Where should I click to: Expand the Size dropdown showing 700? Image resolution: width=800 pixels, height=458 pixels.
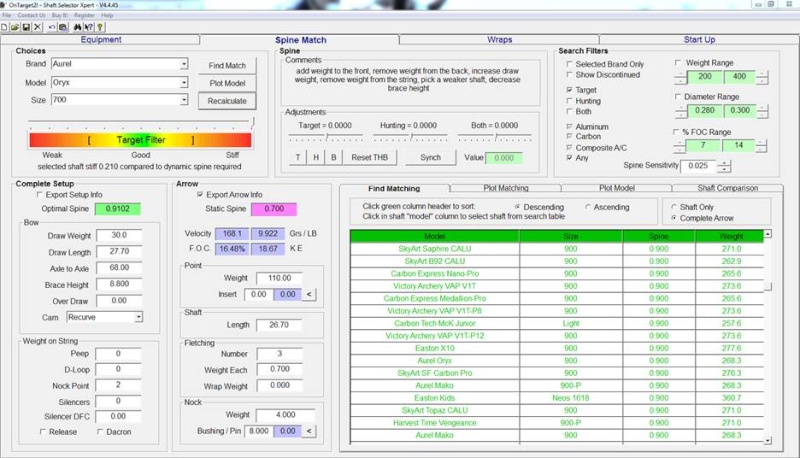[x=184, y=99]
